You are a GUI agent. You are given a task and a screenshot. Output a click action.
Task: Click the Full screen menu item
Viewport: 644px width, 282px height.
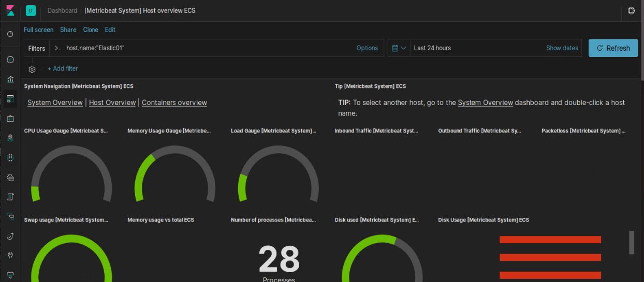[38, 30]
